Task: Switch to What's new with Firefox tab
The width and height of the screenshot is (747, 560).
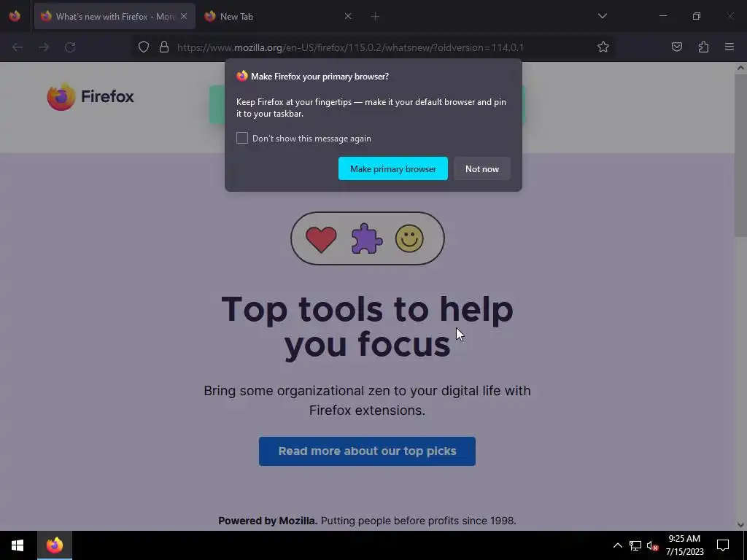Action: click(x=115, y=16)
